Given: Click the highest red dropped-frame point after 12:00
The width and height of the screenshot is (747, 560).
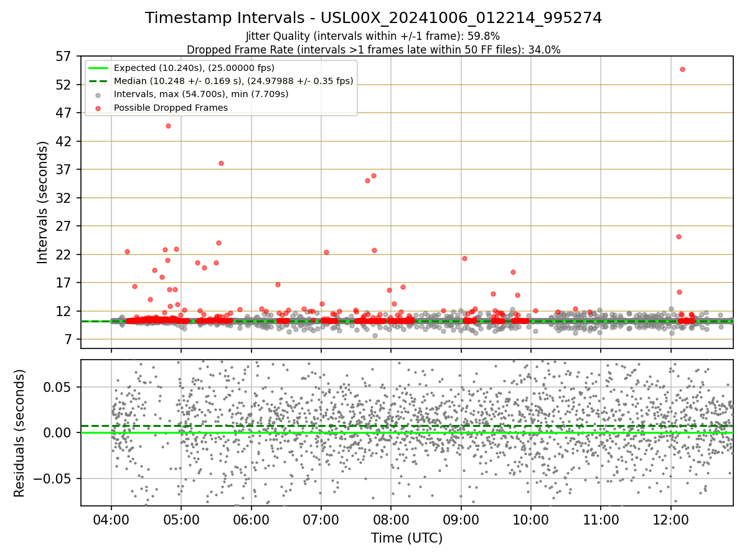Looking at the screenshot, I should tap(682, 69).
